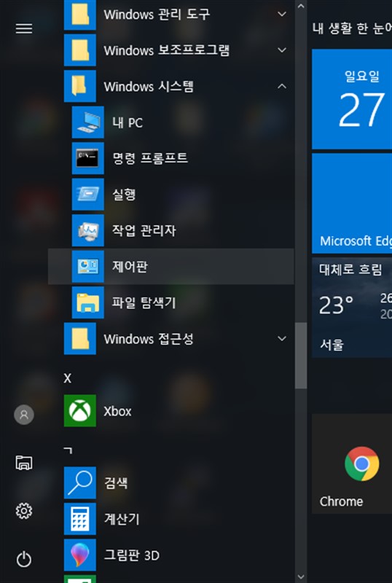Screen dimensions: 392x583
Task: Launch 내 PC from Windows 시스템
Action: click(x=171, y=122)
